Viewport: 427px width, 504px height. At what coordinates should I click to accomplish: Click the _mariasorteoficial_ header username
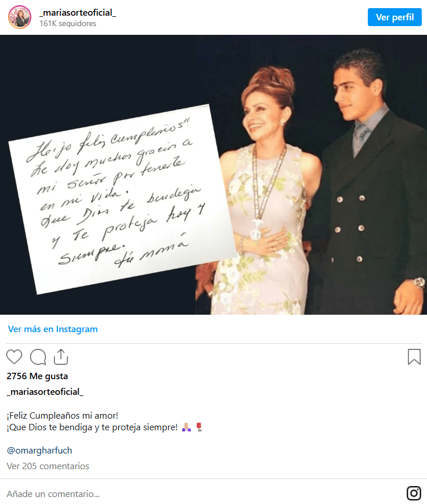coord(77,13)
